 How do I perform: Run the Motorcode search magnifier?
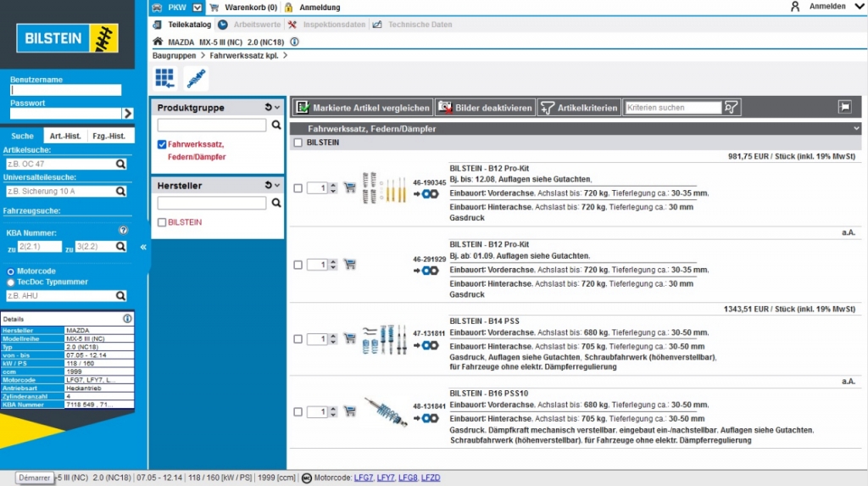click(x=120, y=296)
